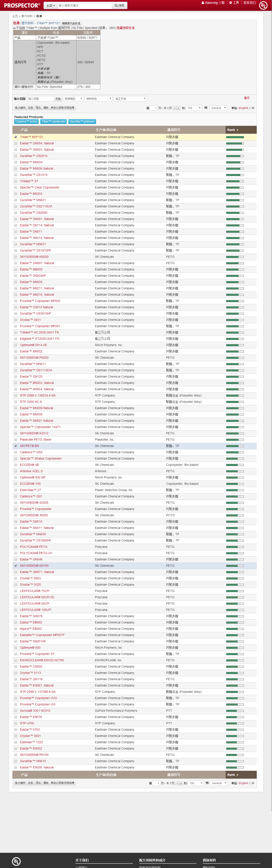Sort by the 通用符号 column header
The image size is (272, 868).
pyautogui.click(x=174, y=130)
